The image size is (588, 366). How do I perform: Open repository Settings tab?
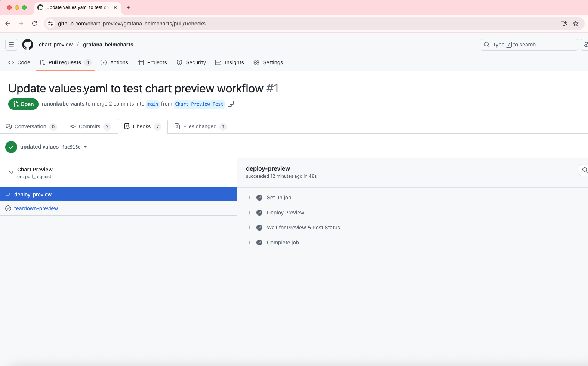point(268,62)
